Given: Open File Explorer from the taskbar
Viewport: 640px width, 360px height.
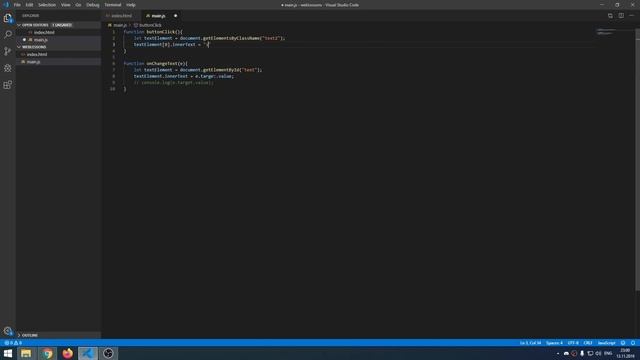Looking at the screenshot, I should click(x=26, y=353).
